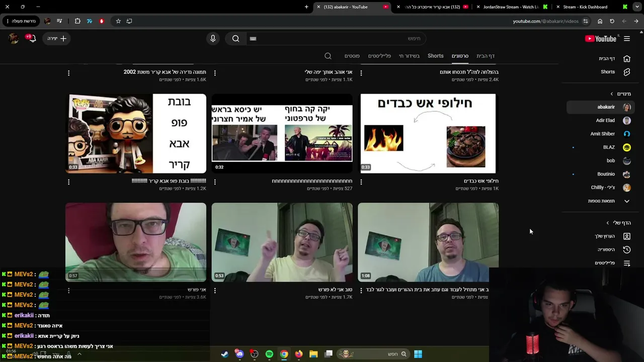The height and width of the screenshot is (362, 644).
Task: Open Spotify from the taskbar
Action: 269,354
